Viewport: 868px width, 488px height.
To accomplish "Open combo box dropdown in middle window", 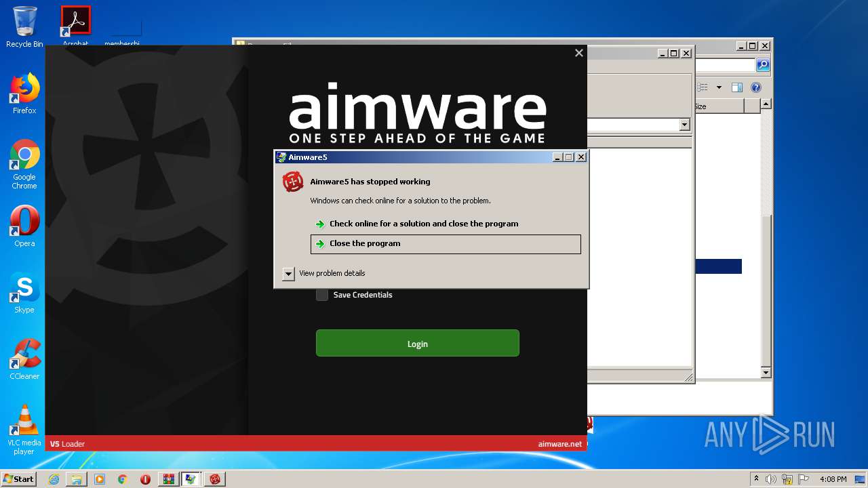I will click(684, 125).
